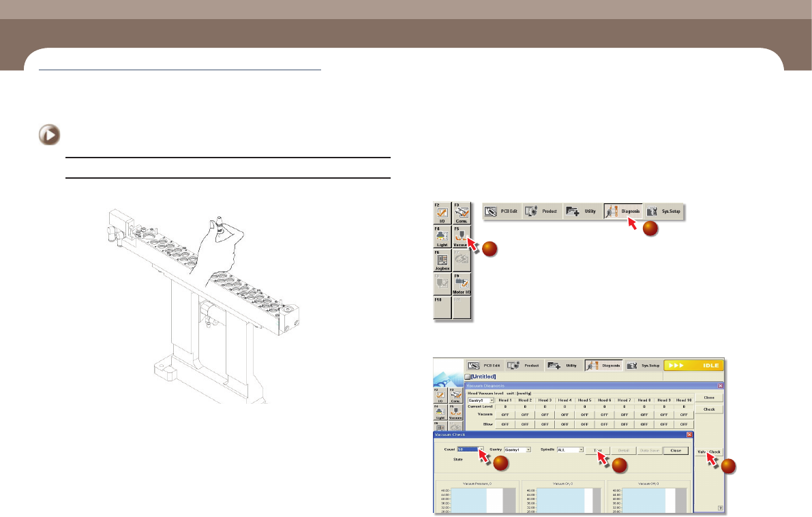Toggle Vacuum OFF button for Head 2
This screenshot has width=812, height=517.
click(x=525, y=415)
